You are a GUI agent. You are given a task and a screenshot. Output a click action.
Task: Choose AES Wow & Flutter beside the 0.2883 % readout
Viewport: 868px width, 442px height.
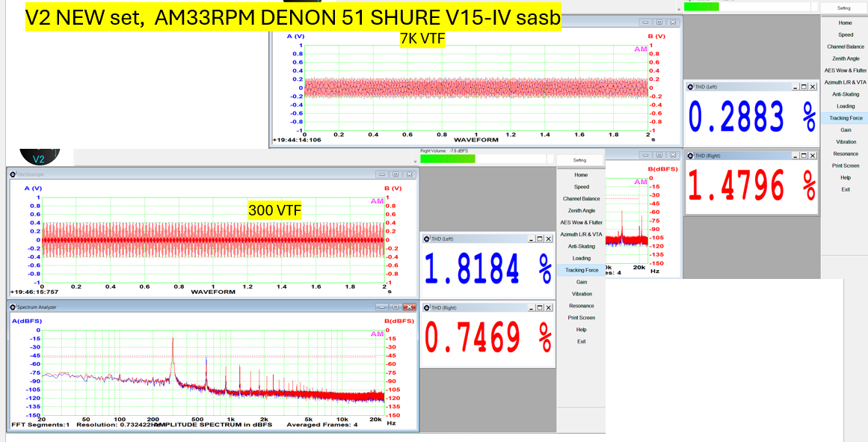[846, 71]
